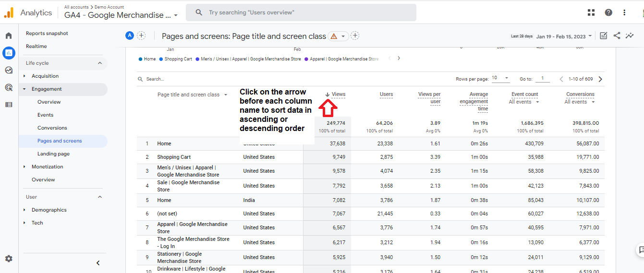Click 'India' country cell in row 5
Image resolution: width=644 pixels, height=273 pixels.
[249, 200]
